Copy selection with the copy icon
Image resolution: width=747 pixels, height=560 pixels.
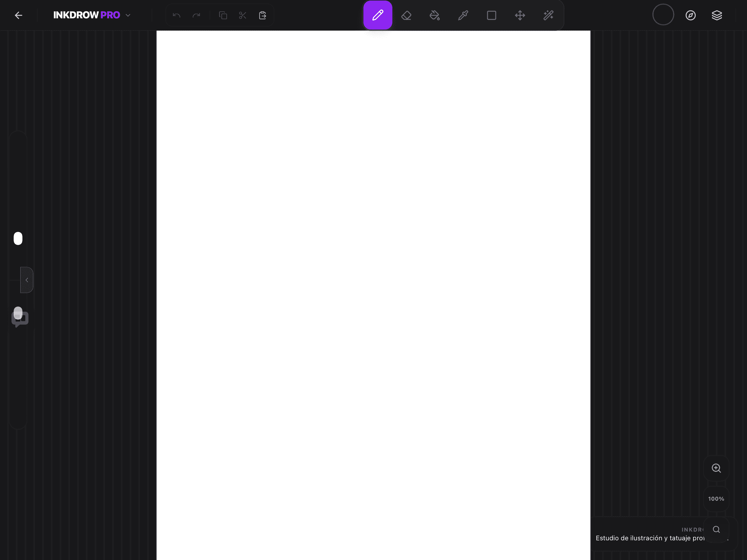pyautogui.click(x=223, y=15)
